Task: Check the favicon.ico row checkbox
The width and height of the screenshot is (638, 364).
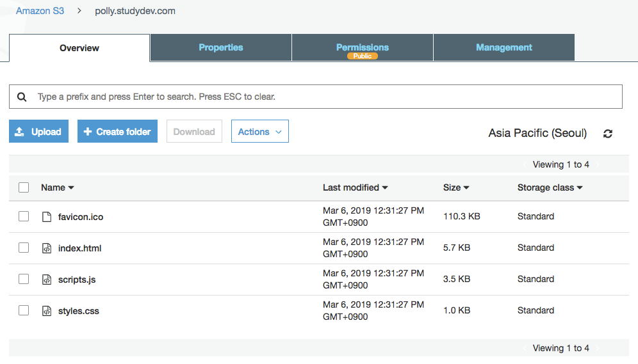Action: point(24,216)
